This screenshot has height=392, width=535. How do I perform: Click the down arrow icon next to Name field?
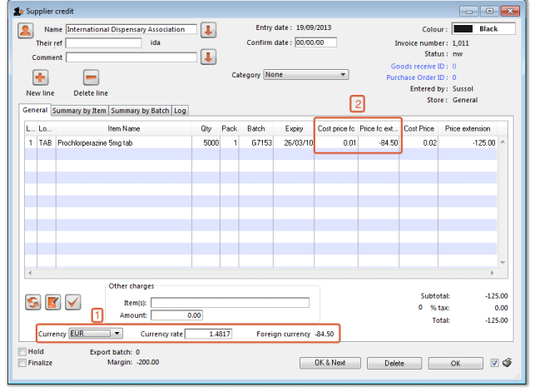(x=208, y=30)
